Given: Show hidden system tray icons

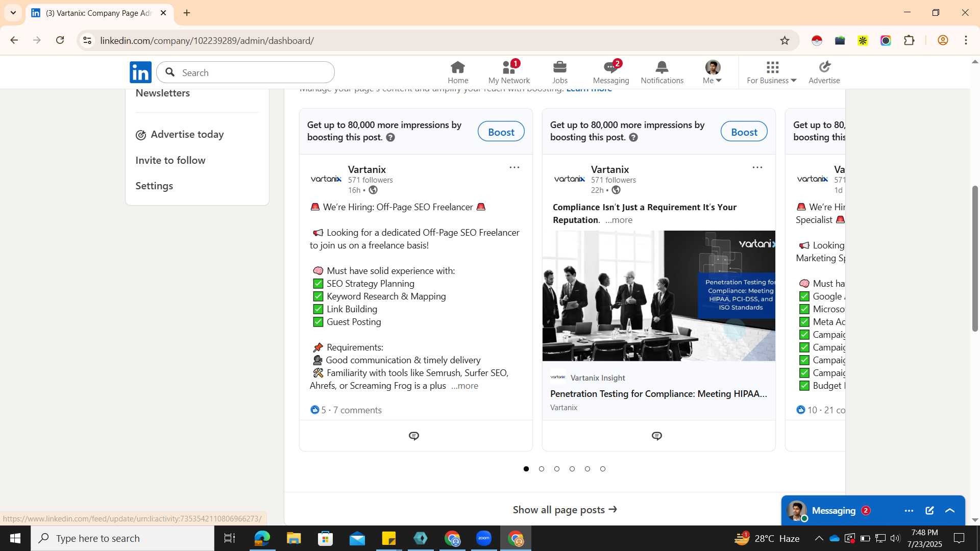Looking at the screenshot, I should pos(819,538).
